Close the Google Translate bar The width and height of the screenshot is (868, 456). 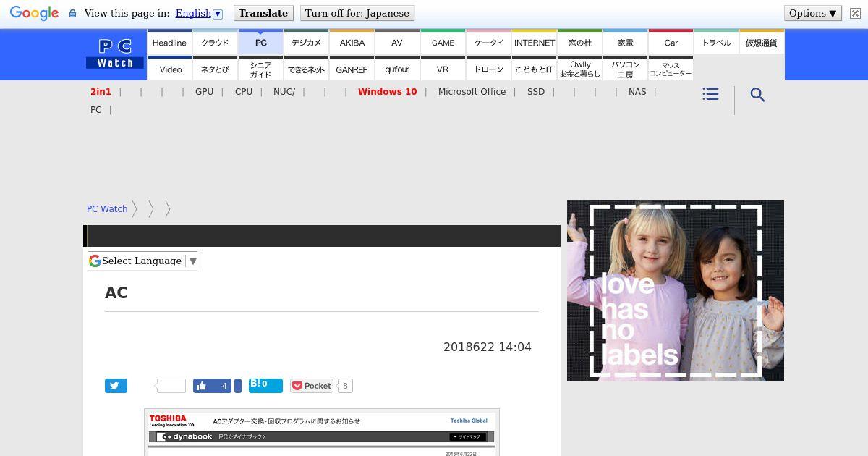[855, 14]
